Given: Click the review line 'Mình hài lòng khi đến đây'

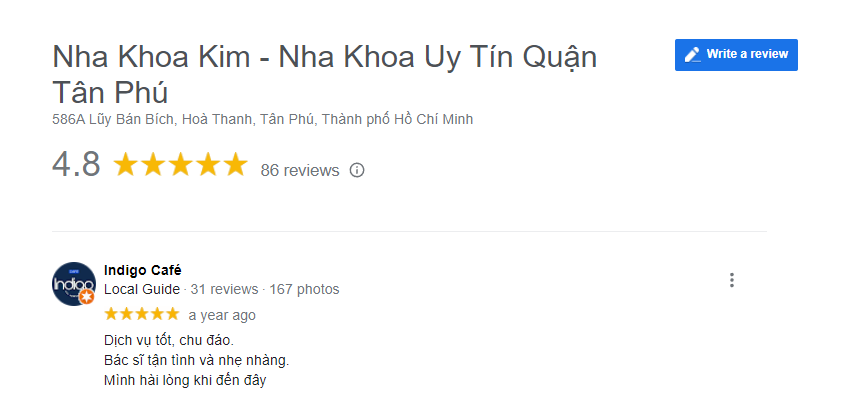Looking at the screenshot, I should pos(185,380).
